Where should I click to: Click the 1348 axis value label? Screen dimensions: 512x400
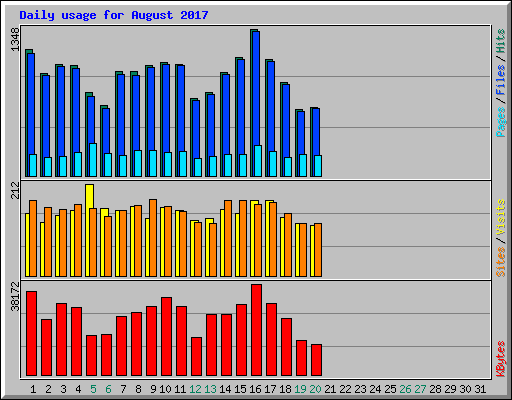coord(15,40)
